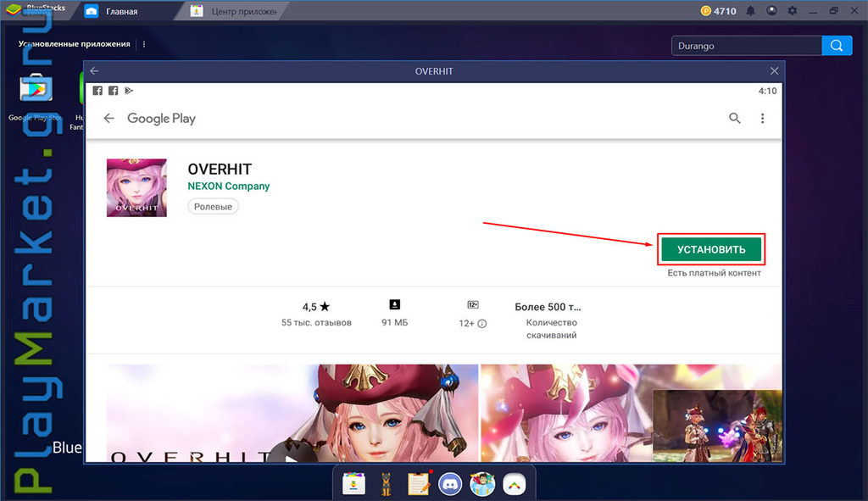Close the OVERHIT popup window
This screenshot has height=501, width=868.
coord(774,71)
